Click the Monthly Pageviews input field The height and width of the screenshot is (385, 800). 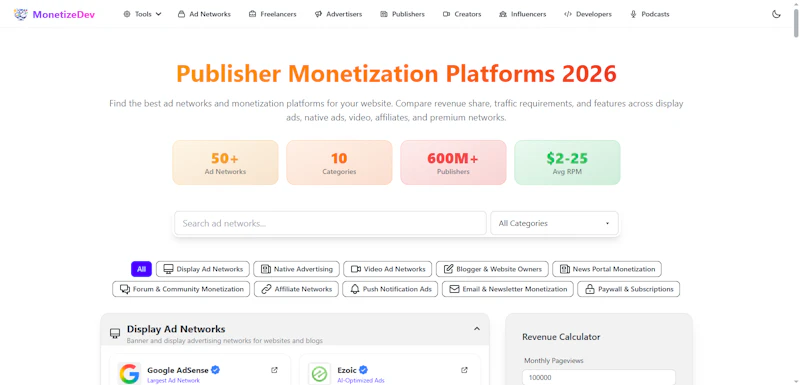coord(599,377)
